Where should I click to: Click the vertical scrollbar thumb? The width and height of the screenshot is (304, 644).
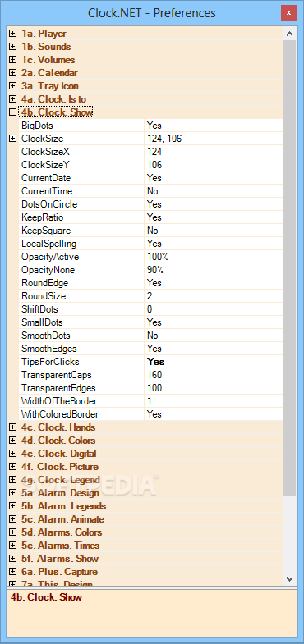click(289, 267)
